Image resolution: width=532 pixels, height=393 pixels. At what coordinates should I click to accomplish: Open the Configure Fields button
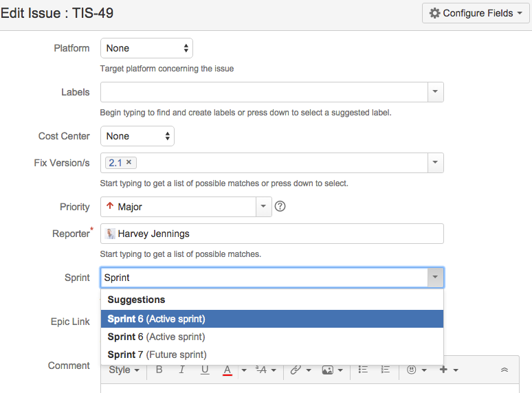(475, 13)
